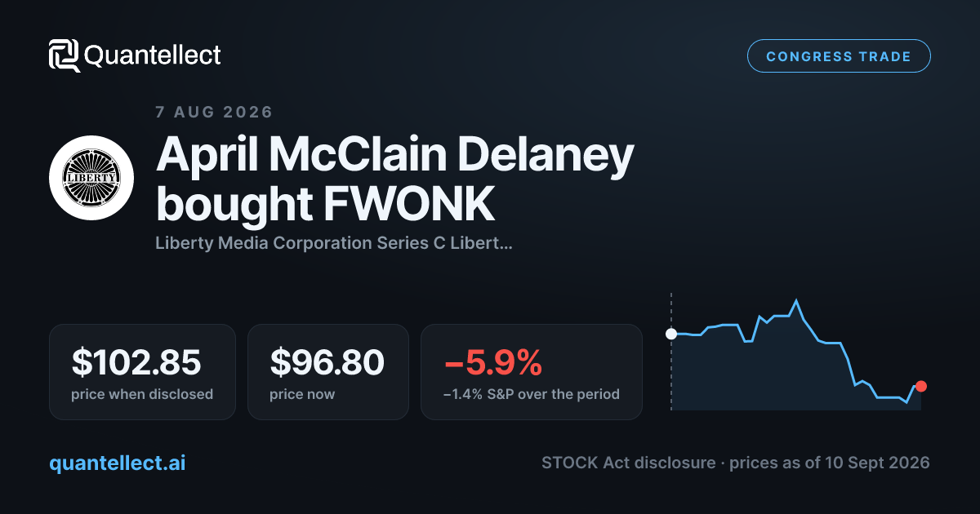
Task: Click the 7 AUG 2026 date label
Action: pos(214,112)
